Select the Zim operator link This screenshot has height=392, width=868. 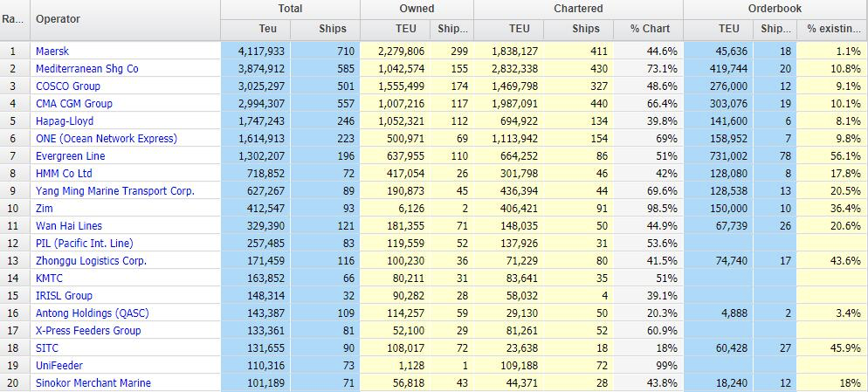pyautogui.click(x=45, y=209)
